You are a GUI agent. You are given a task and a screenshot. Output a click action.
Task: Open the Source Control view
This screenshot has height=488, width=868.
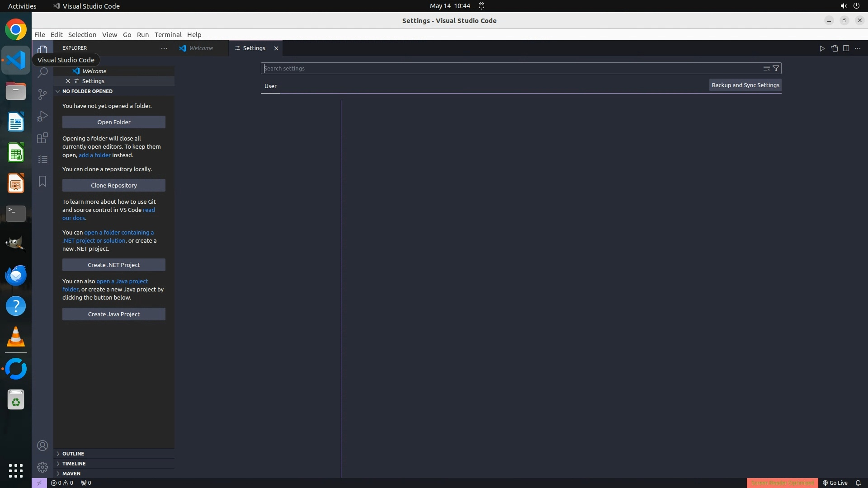42,94
